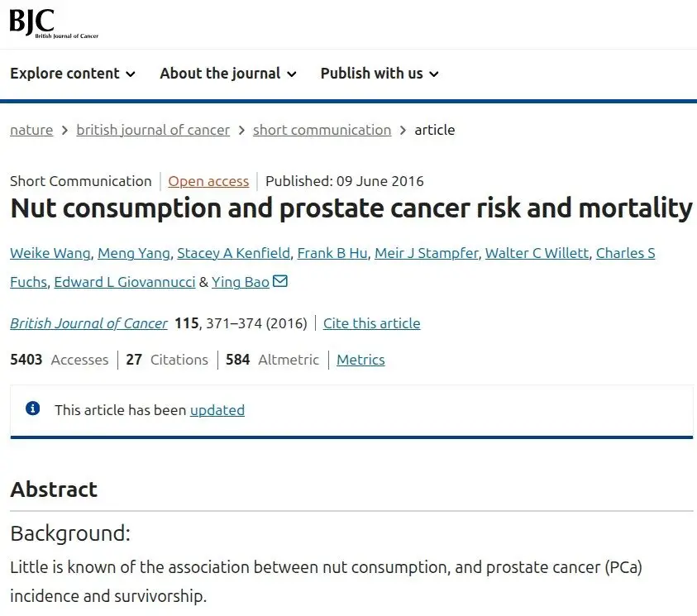Open the British Journal of Cancer italic link
The image size is (697, 616).
(89, 323)
